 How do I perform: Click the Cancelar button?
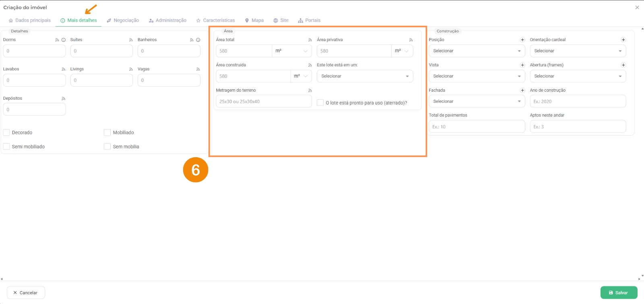coord(25,293)
